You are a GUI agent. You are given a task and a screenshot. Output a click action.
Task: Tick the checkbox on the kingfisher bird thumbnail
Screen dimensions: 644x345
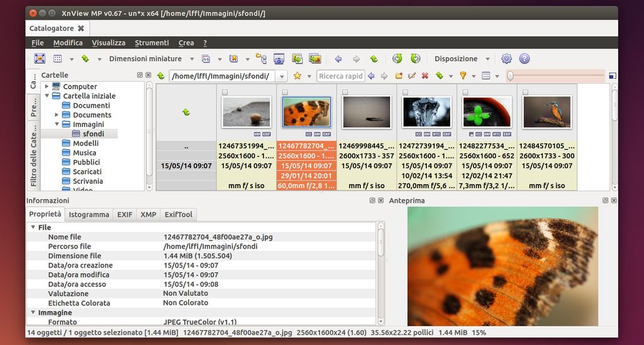tap(525, 93)
